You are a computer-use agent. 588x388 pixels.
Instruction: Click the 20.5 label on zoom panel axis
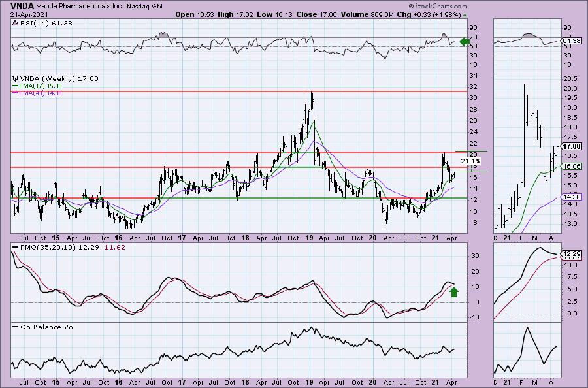[x=570, y=79]
